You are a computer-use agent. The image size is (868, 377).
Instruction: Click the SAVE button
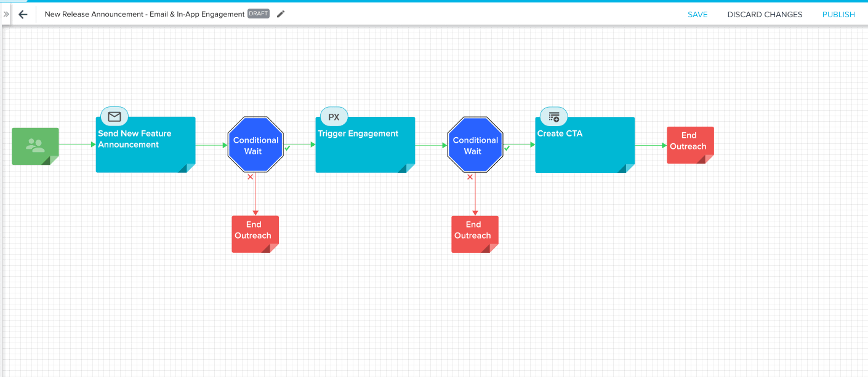(697, 14)
